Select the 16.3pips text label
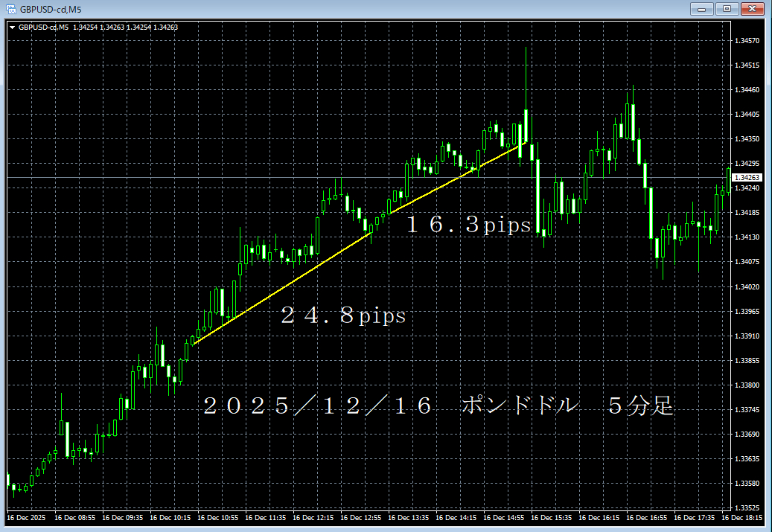Screen dimensions: 772x532 pos(468,225)
